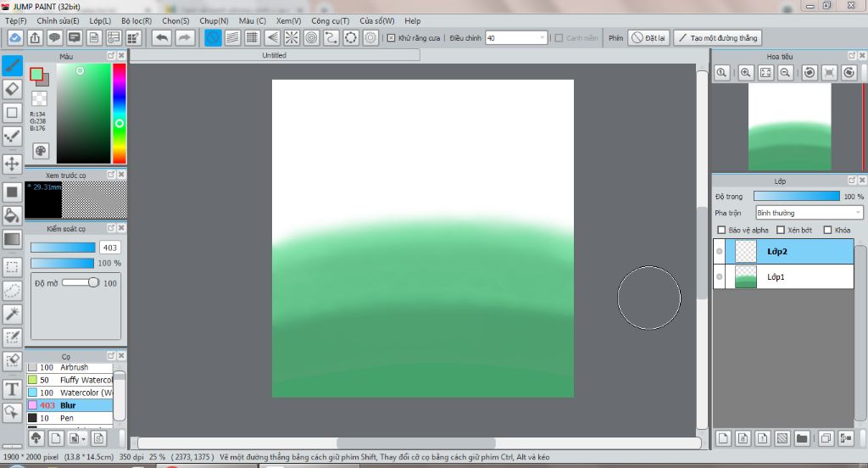Zoom out on the navigator
The height and width of the screenshot is (468, 868).
785,73
